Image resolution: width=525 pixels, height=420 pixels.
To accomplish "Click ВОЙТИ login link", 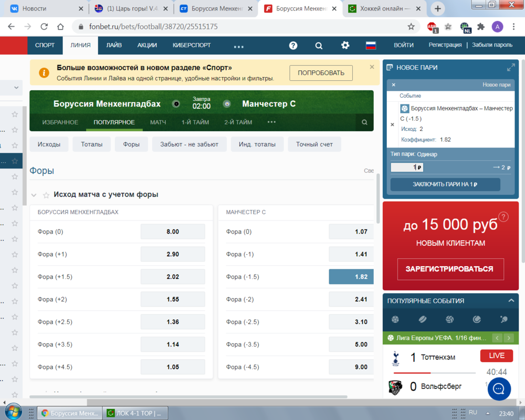I will pyautogui.click(x=403, y=45).
